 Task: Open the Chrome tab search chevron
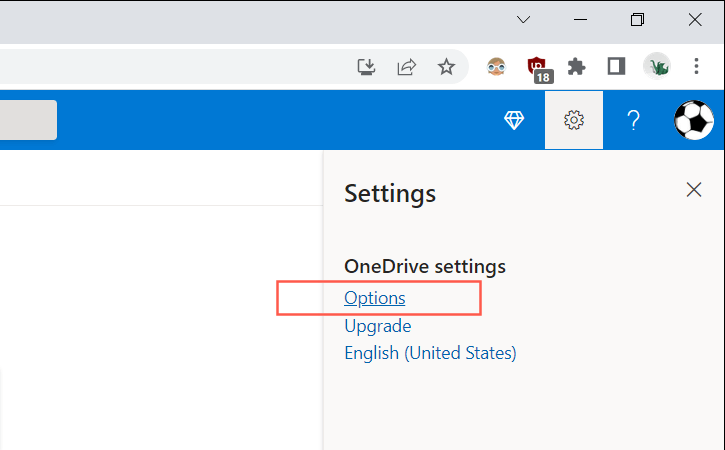[523, 20]
